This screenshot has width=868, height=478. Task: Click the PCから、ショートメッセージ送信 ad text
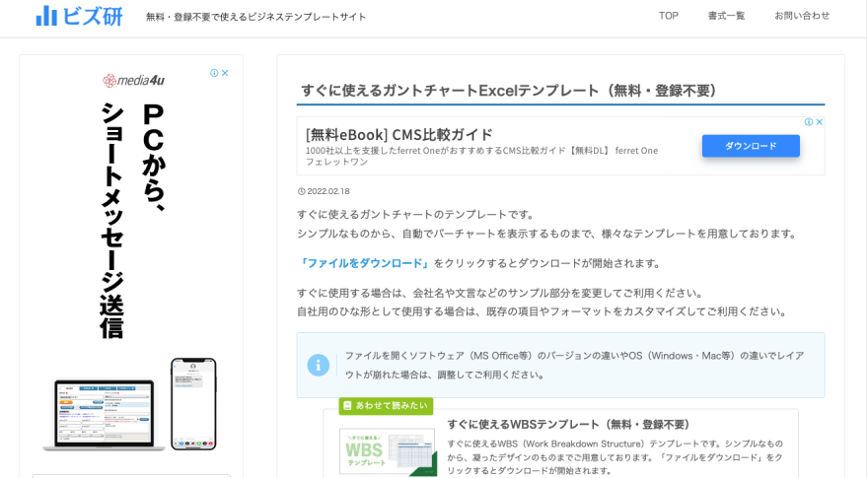(x=133, y=220)
